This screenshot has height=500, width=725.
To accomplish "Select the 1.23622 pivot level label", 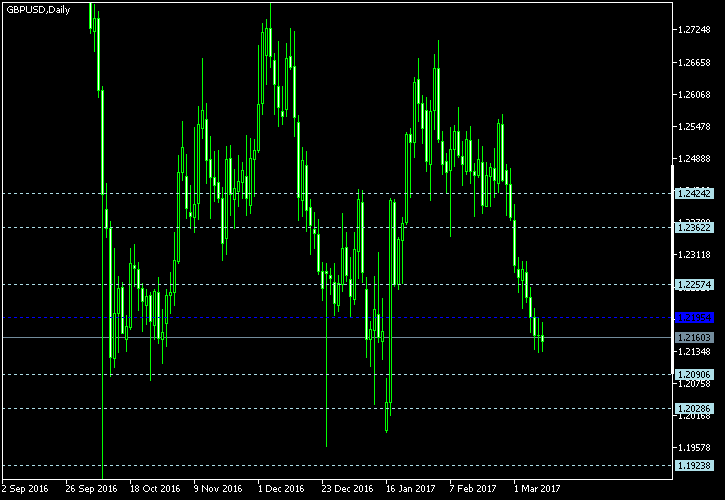I will pyautogui.click(x=694, y=228).
